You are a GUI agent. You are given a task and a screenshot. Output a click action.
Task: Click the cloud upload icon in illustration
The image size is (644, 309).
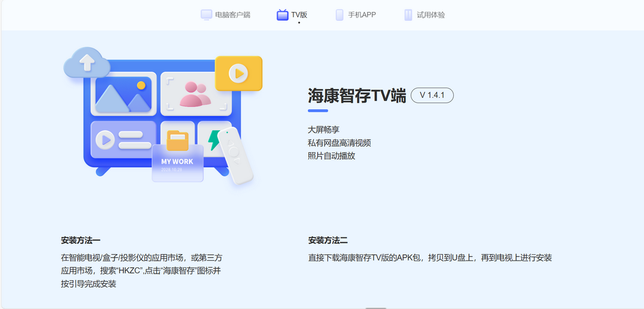point(86,63)
